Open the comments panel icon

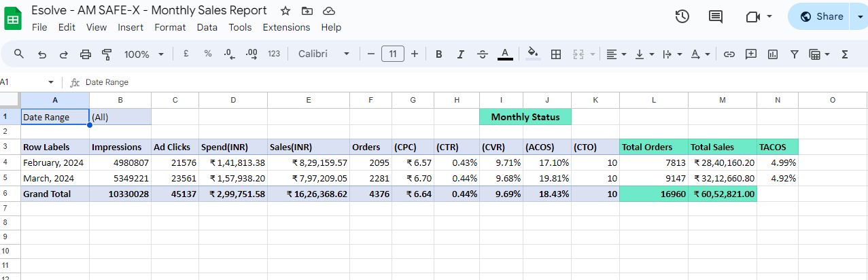coord(716,16)
